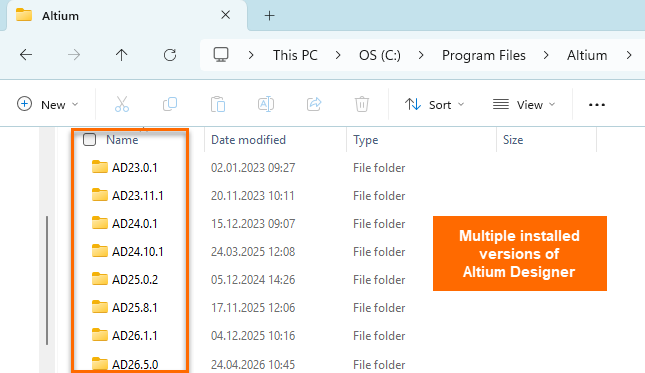Select the AD23.0.1 folder name
Image resolution: width=645 pixels, height=373 pixels.
coord(135,168)
